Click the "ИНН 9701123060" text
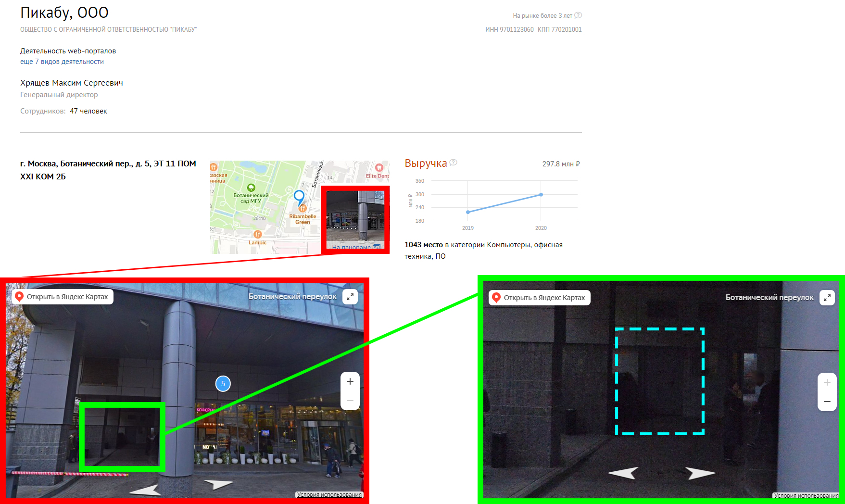Image resolution: width=845 pixels, height=504 pixels. [510, 29]
